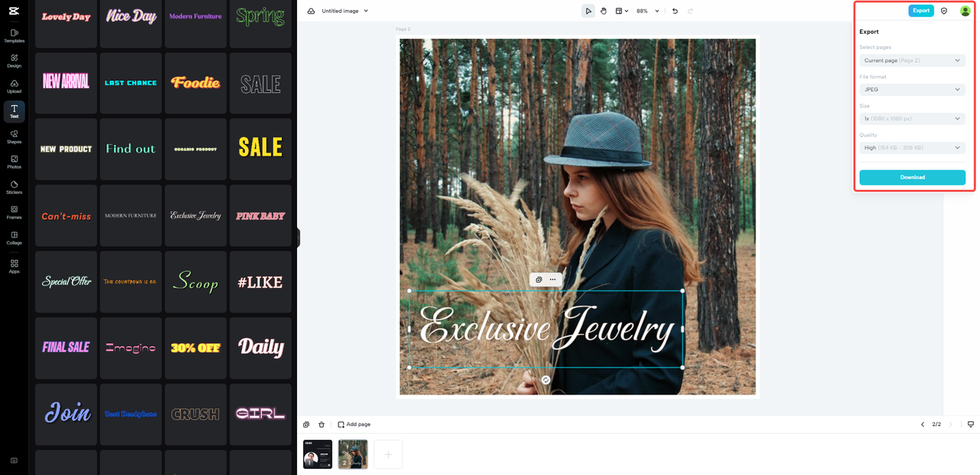Click the CapCut logo icon
Image resolution: width=980 pixels, height=475 pixels.
click(x=14, y=10)
